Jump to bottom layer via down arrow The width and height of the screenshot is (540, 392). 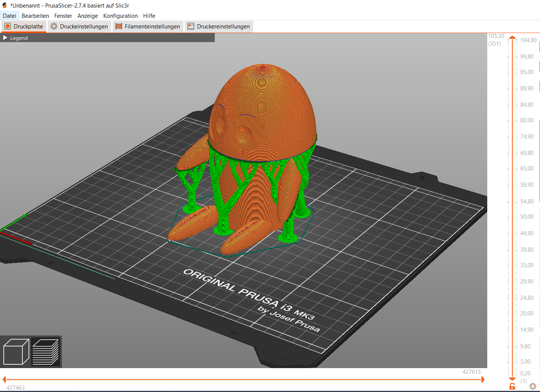(x=512, y=379)
